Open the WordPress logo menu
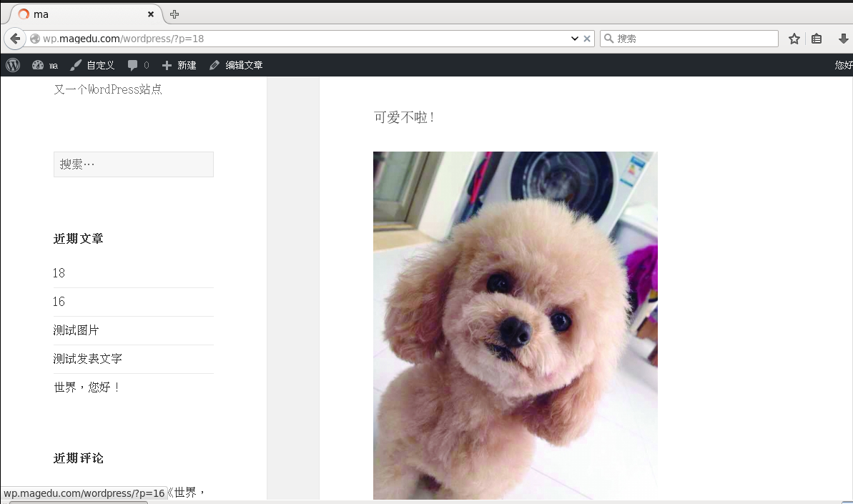853x504 pixels. [13, 65]
